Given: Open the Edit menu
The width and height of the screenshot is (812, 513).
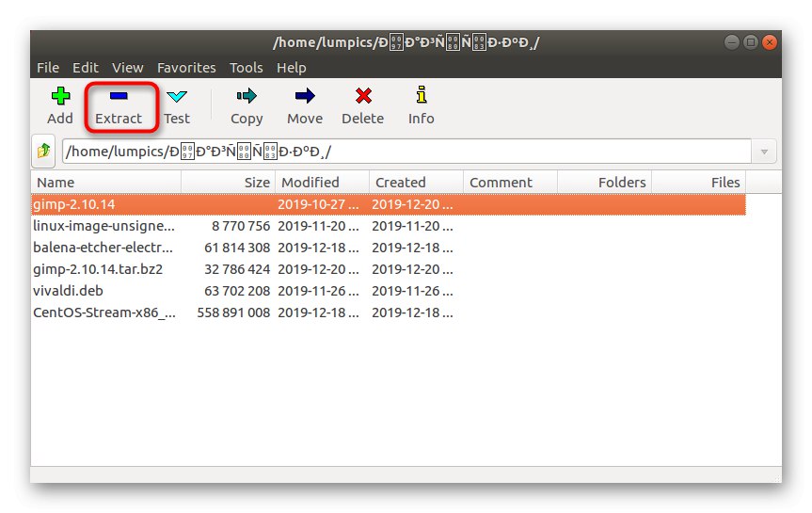Looking at the screenshot, I should (86, 68).
